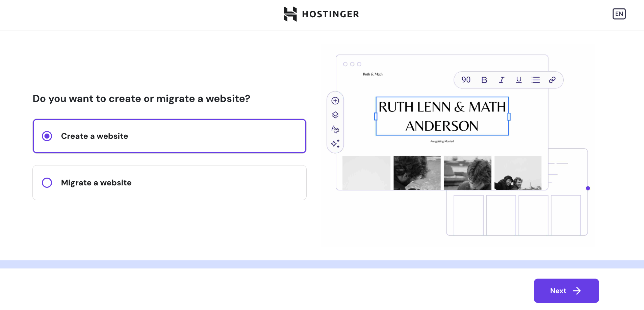
Task: Open the EN language selector
Action: pos(619,14)
